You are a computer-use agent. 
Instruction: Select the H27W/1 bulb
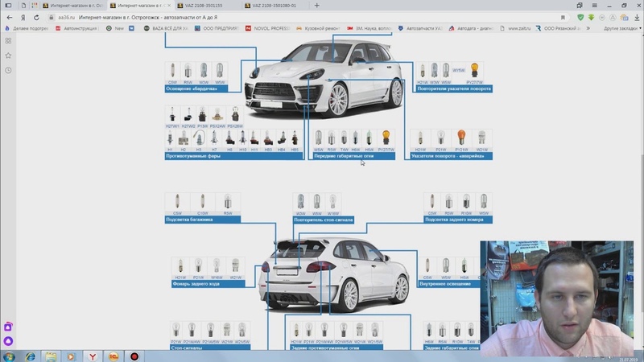172,115
